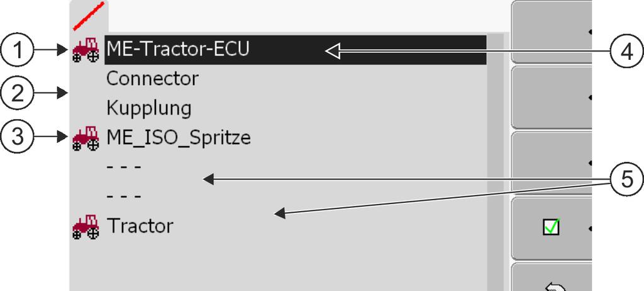Select the highlighted ME-Tractor-ECU row
Screen dimensions: 644x291
(x=296, y=50)
